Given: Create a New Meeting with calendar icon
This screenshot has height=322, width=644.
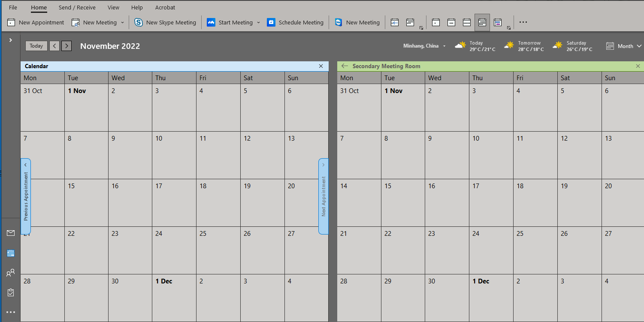Looking at the screenshot, I should 94,22.
